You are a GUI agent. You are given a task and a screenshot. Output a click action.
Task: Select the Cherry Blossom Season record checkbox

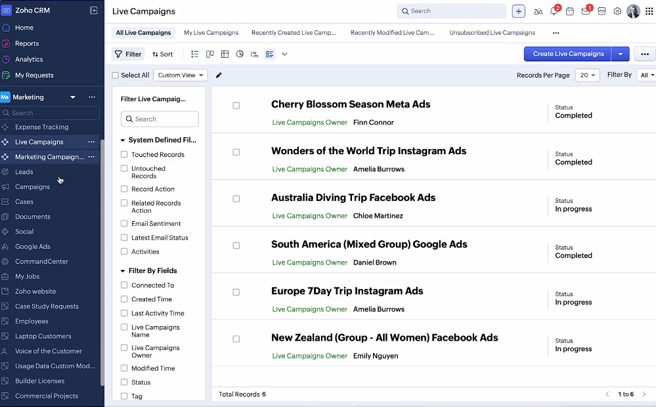pyautogui.click(x=236, y=105)
